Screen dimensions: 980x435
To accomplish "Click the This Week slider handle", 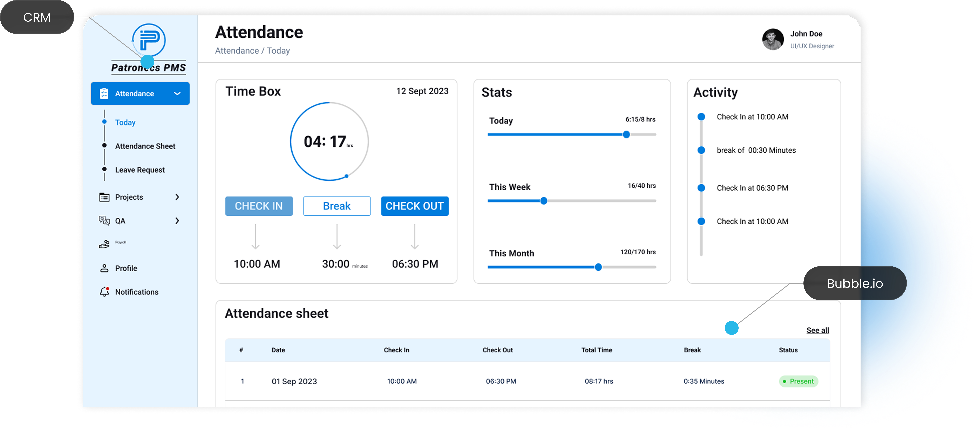I will (x=544, y=201).
